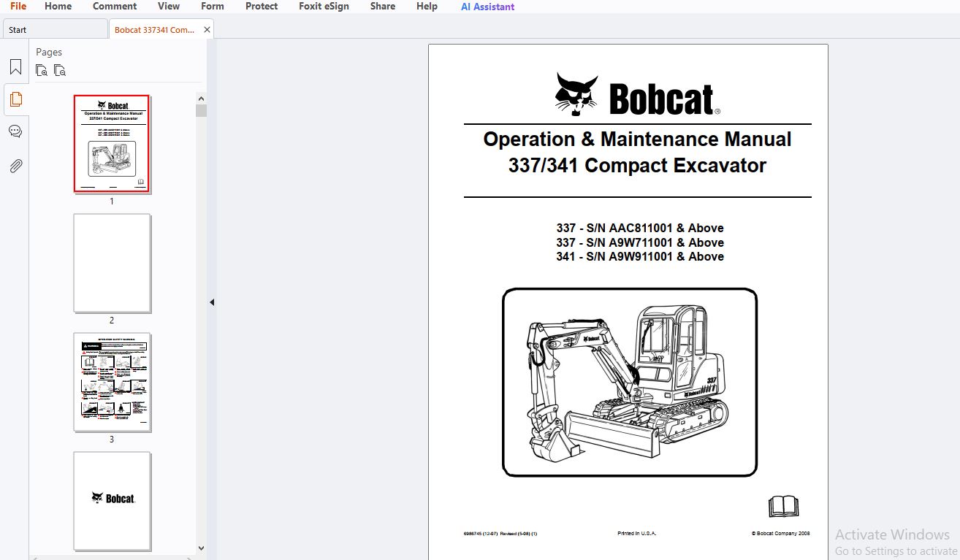
Task: Open the File menu
Action: coord(18,7)
